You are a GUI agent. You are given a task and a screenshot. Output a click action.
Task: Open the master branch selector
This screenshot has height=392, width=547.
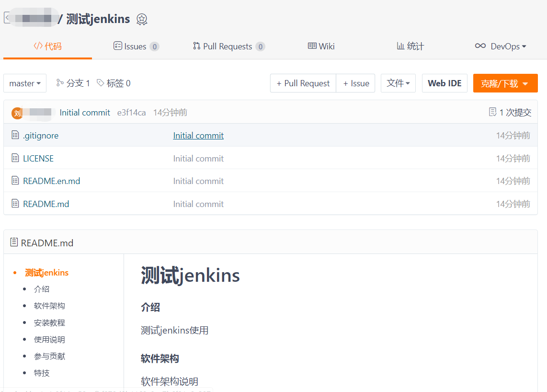25,83
